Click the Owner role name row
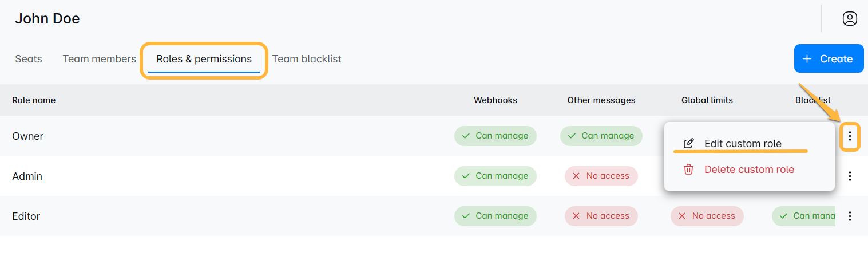This screenshot has width=868, height=256. [28, 136]
